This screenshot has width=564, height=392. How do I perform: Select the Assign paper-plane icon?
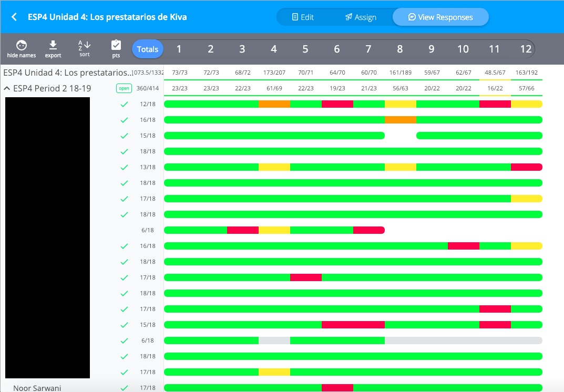coord(348,16)
